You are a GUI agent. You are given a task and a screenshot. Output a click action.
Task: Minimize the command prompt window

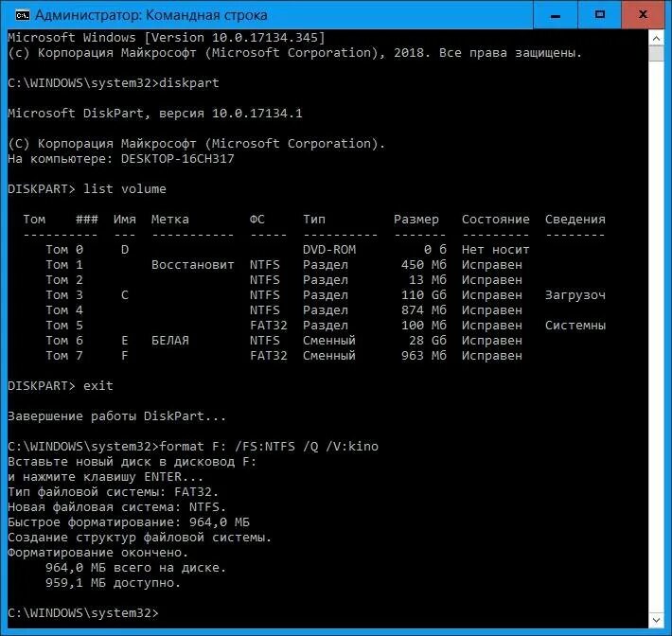pyautogui.click(x=556, y=15)
